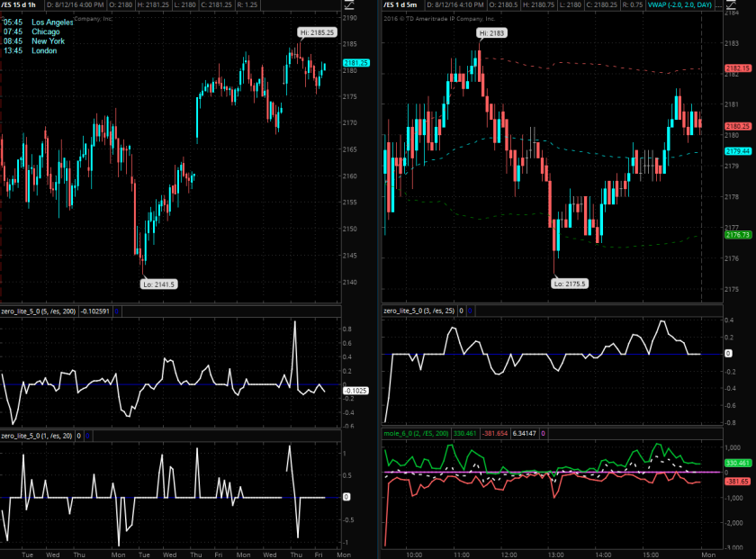
Task: Click the Lo: 2141.5 price bubble
Action: (x=159, y=283)
